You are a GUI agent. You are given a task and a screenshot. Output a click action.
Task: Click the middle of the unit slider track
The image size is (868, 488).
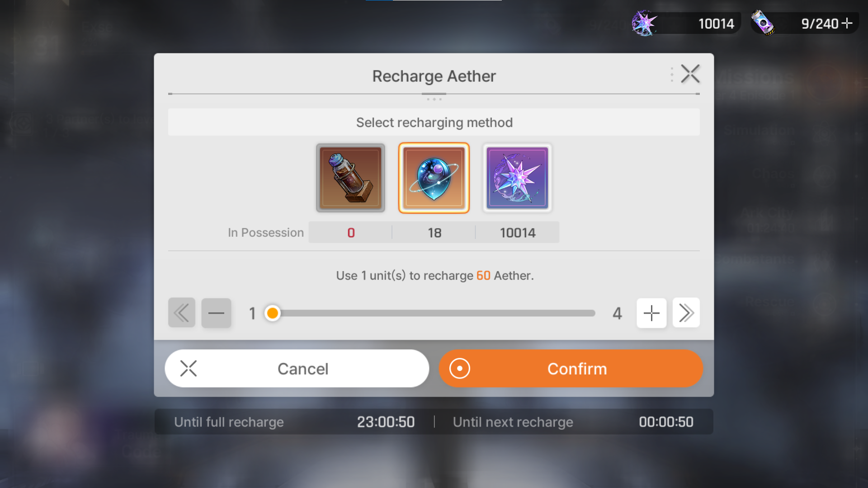434,313
